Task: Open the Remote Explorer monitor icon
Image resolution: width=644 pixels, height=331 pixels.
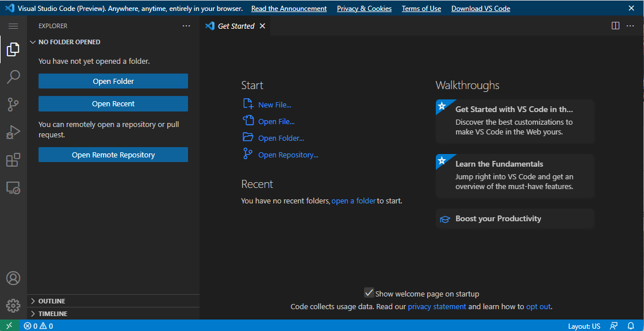Action: (x=13, y=188)
